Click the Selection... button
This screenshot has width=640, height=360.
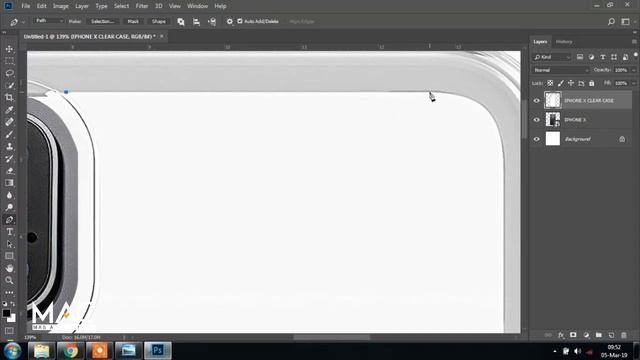(x=102, y=21)
